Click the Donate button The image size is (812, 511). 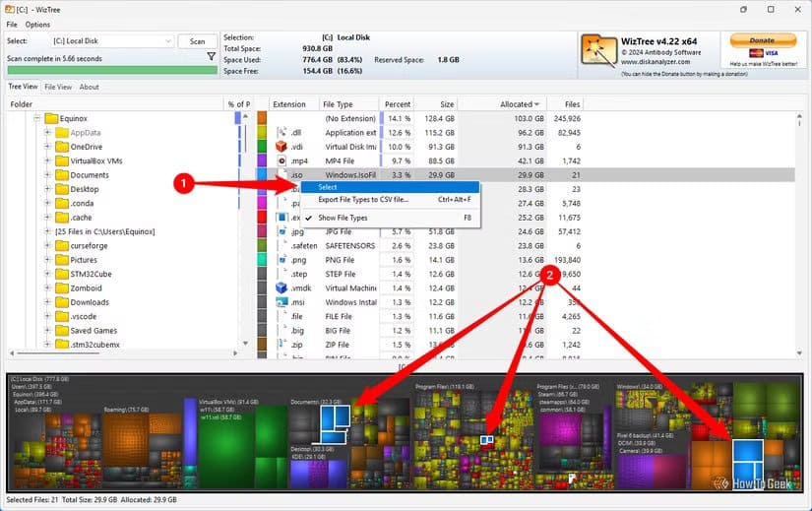(763, 40)
